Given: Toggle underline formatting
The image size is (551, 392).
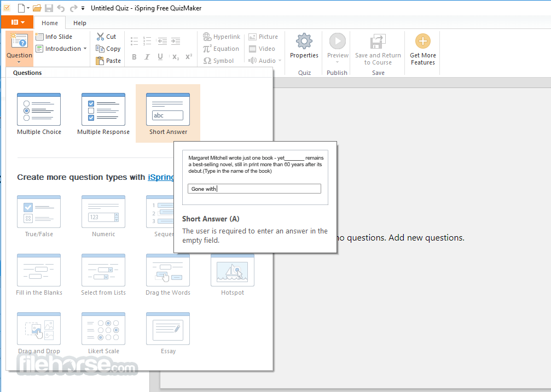Looking at the screenshot, I should coord(160,57).
